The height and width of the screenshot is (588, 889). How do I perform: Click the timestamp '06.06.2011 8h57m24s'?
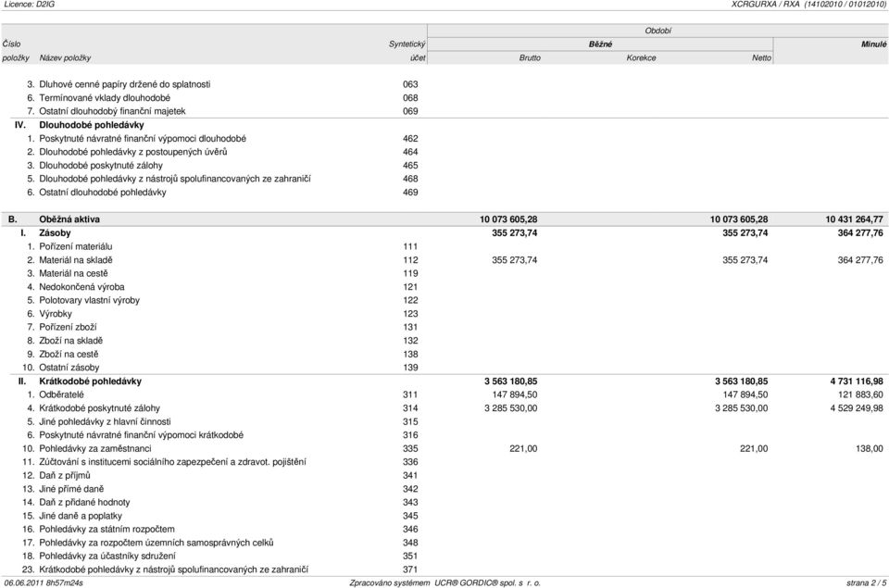pos(44,582)
